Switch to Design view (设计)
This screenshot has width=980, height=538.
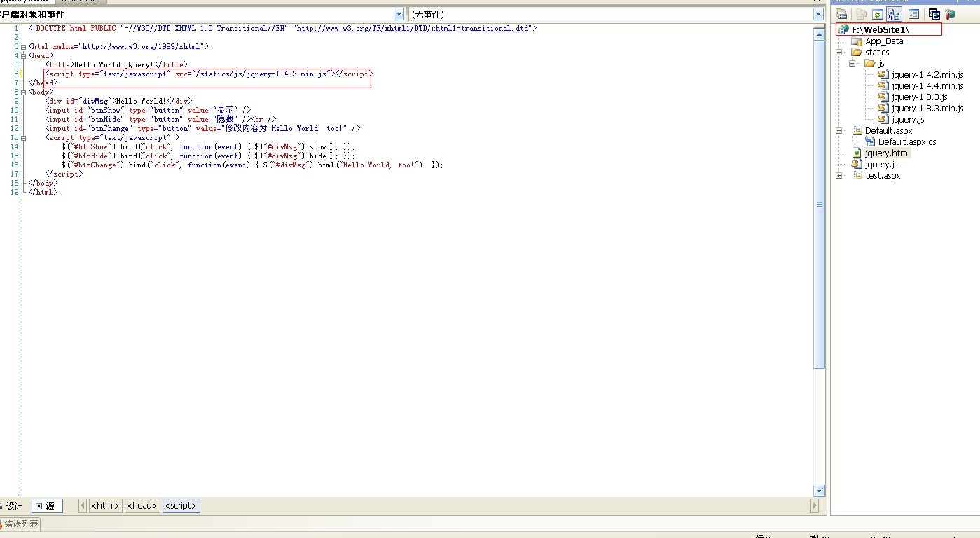coord(13,506)
